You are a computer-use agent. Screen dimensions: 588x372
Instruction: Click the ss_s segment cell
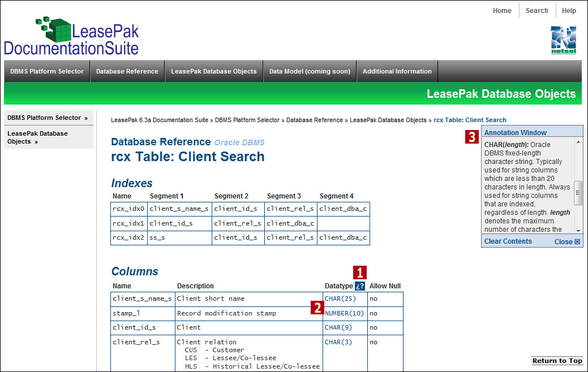click(x=180, y=237)
